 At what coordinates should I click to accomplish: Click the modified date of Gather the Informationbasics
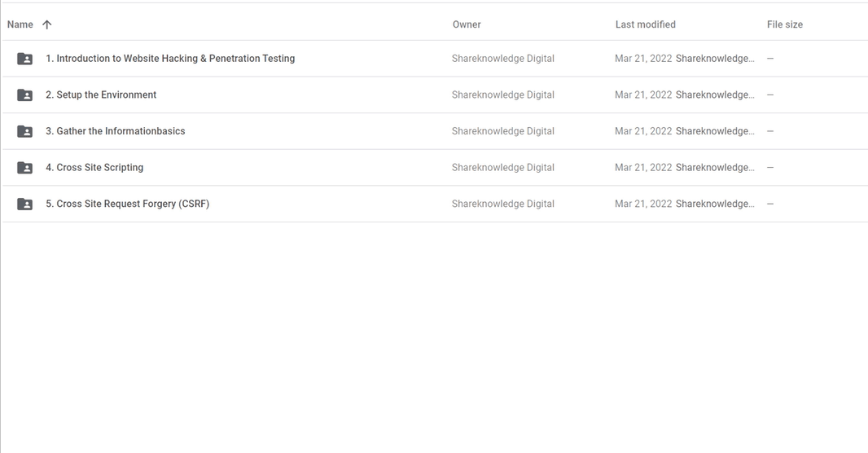(643, 131)
